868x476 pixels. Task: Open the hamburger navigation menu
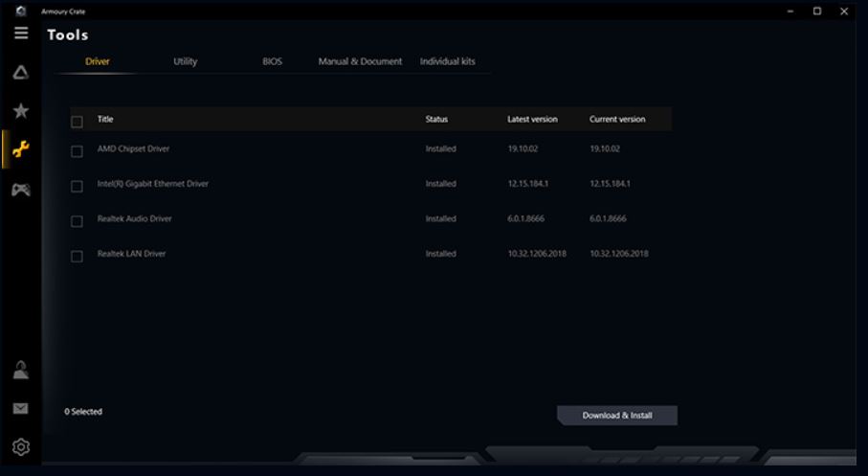point(20,34)
